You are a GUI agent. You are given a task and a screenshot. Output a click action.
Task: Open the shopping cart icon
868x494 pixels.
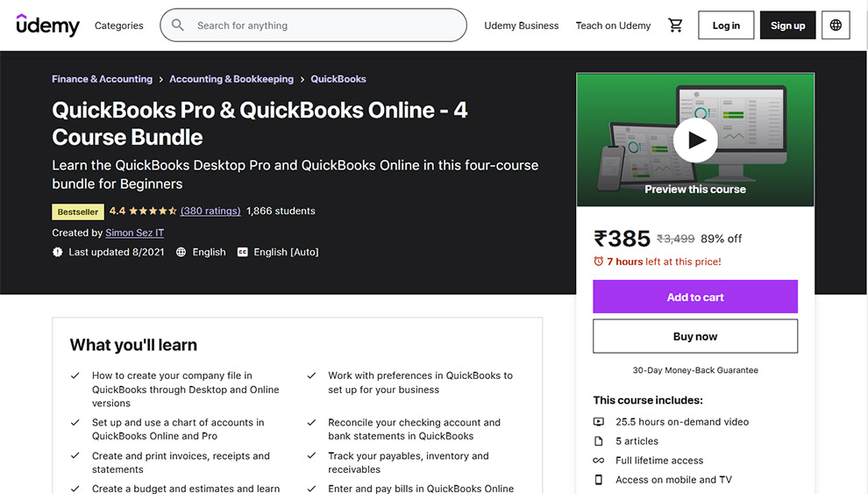675,25
